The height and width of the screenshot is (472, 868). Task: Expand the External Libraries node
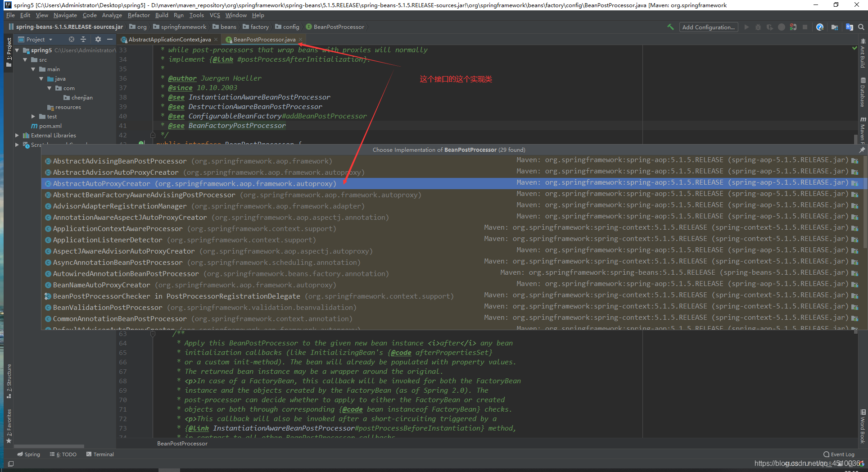tap(17, 136)
